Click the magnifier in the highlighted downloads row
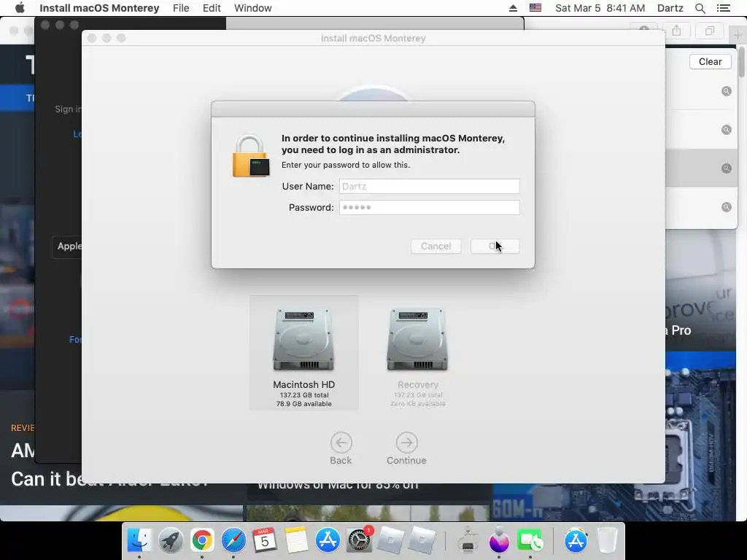The width and height of the screenshot is (747, 560). 726,168
